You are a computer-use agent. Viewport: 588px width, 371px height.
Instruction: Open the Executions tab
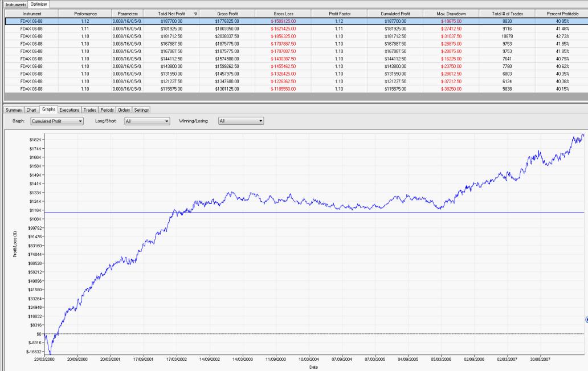click(70, 110)
